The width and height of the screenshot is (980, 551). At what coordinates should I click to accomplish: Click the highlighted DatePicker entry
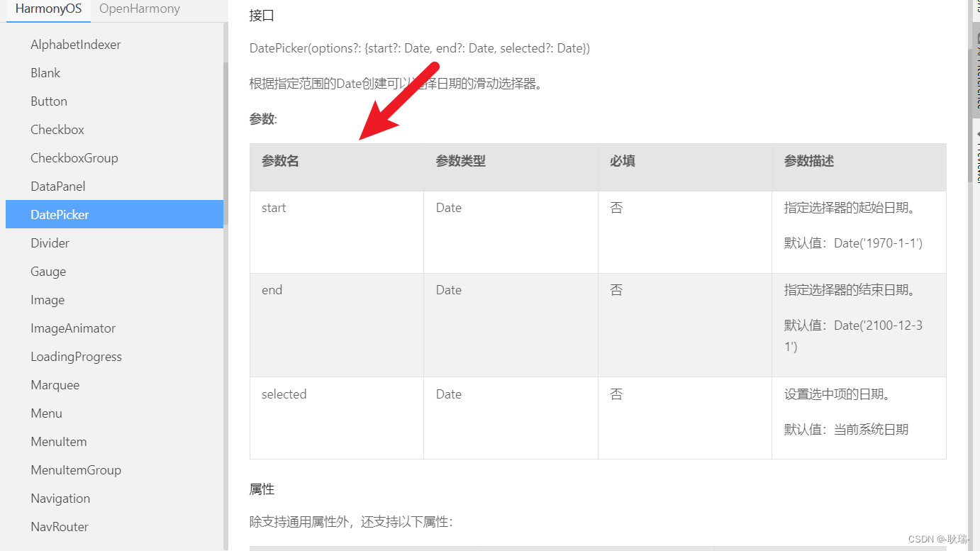pyautogui.click(x=114, y=214)
